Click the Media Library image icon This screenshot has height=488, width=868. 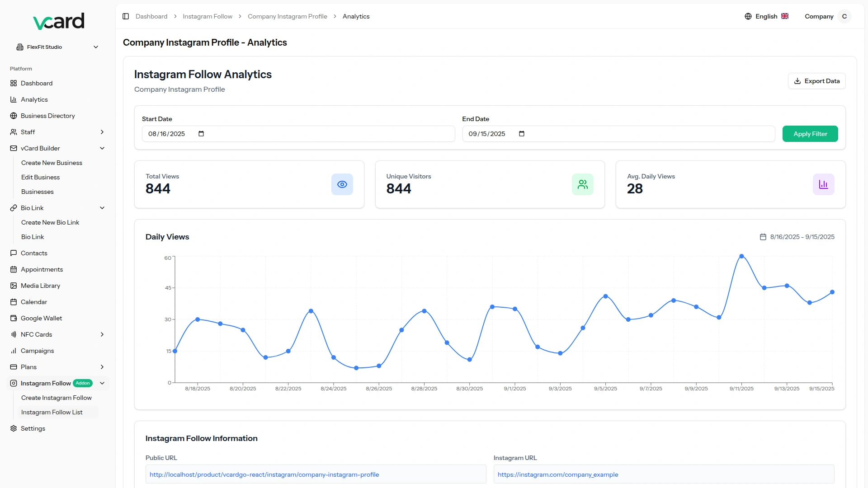tap(14, 286)
